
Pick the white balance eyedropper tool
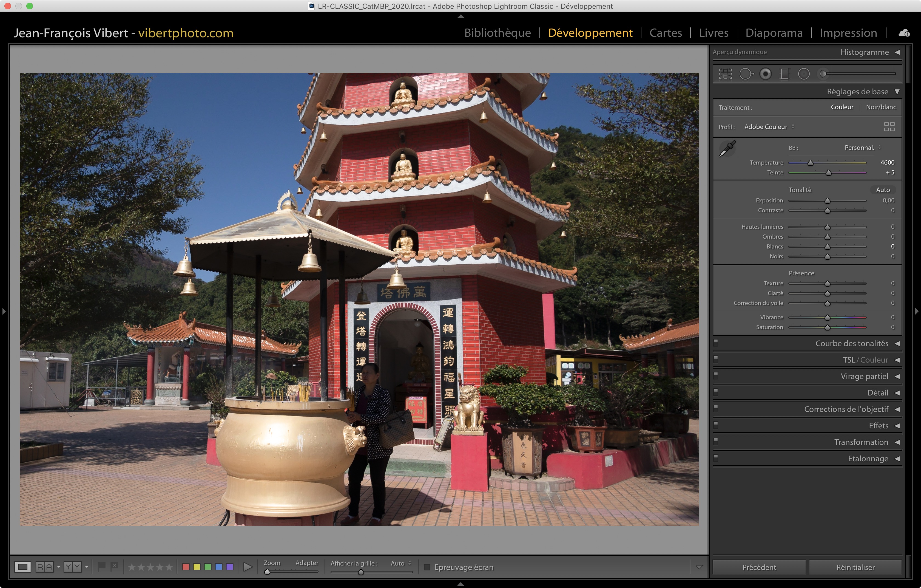click(x=727, y=149)
